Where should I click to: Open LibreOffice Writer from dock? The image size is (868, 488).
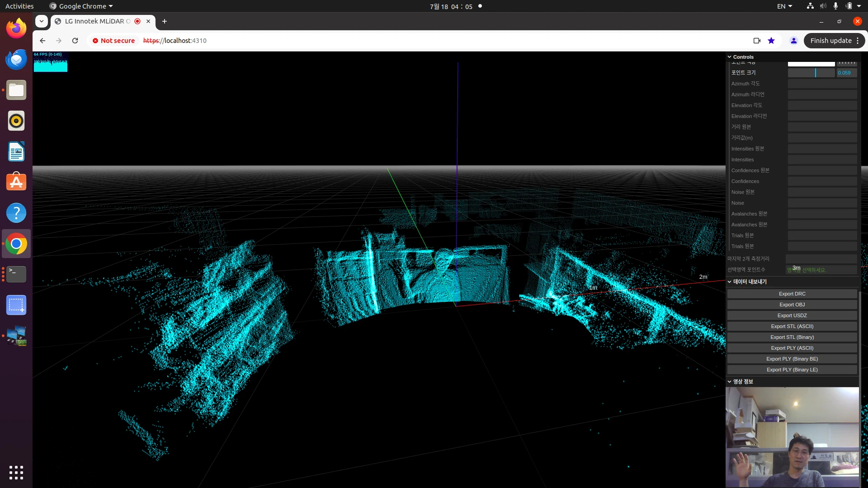tap(16, 151)
